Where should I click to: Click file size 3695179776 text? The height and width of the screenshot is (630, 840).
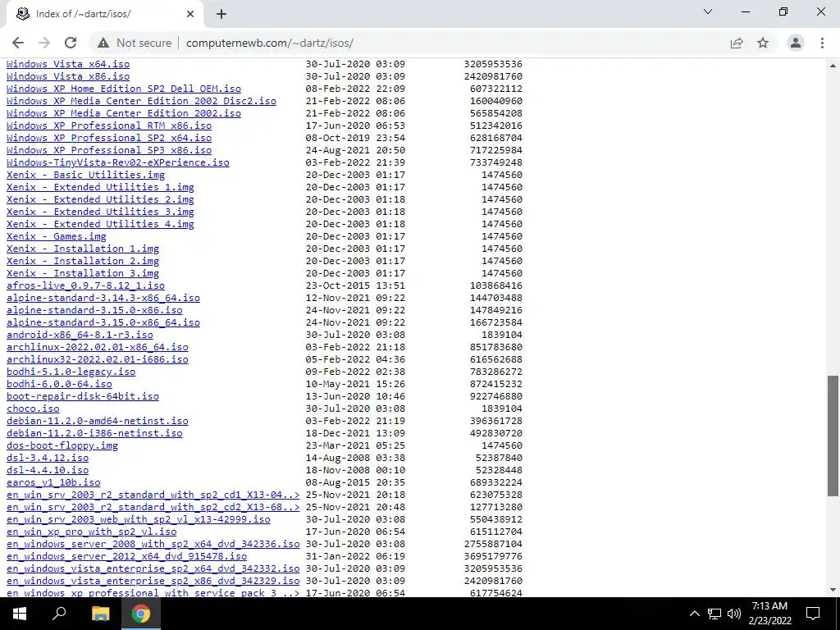pos(493,557)
